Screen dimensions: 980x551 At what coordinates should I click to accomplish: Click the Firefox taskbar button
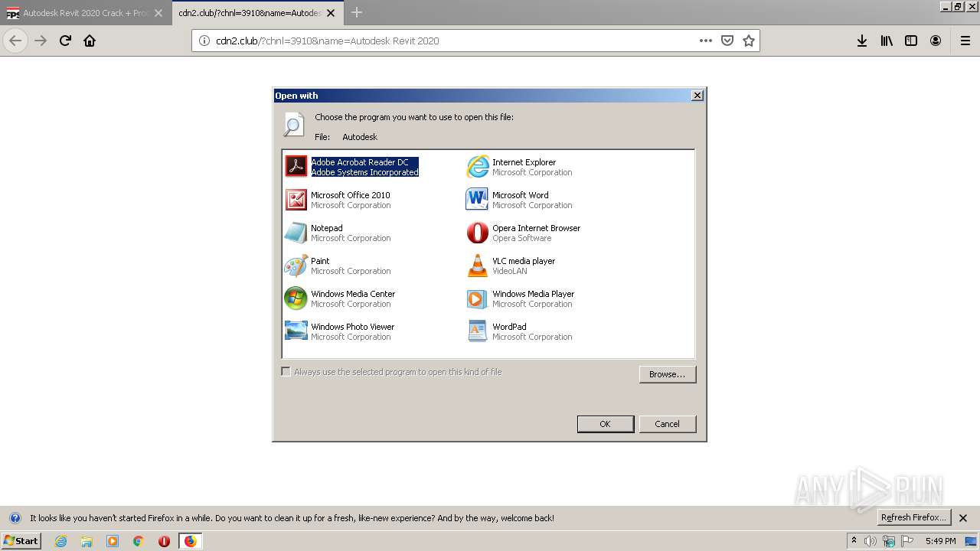190,541
